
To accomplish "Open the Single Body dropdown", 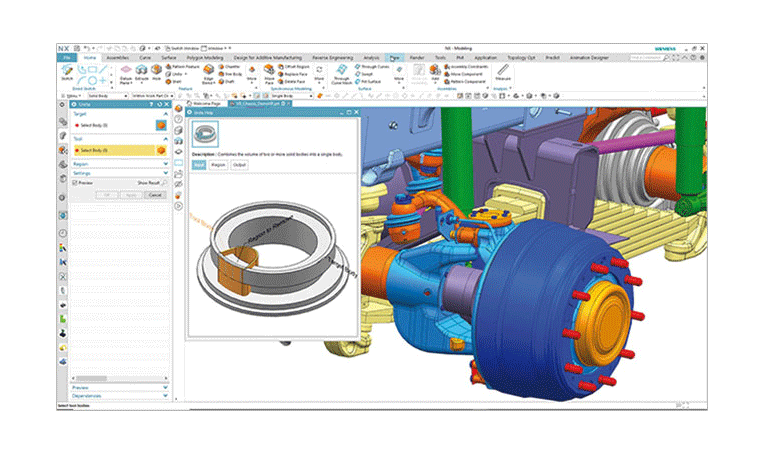I will [292, 96].
